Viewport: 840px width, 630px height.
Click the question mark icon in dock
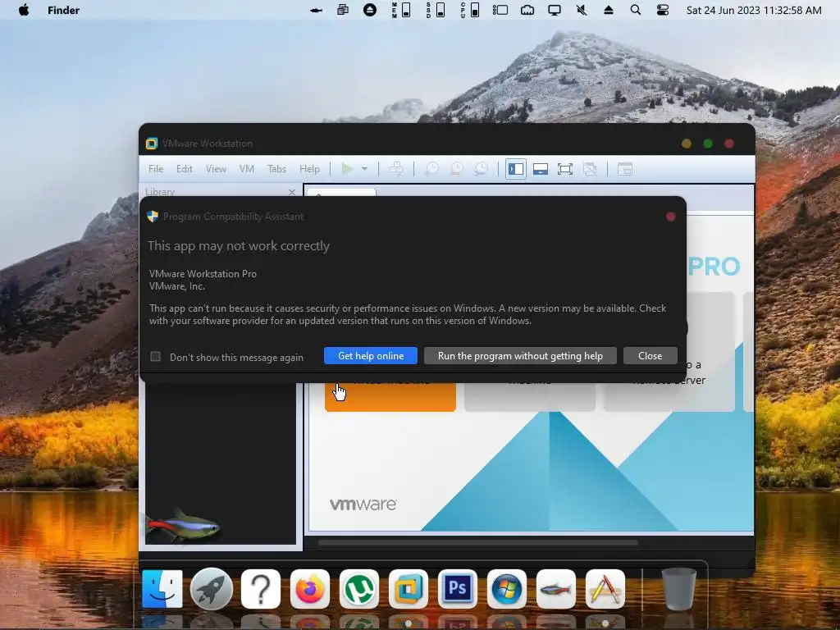[x=260, y=589]
